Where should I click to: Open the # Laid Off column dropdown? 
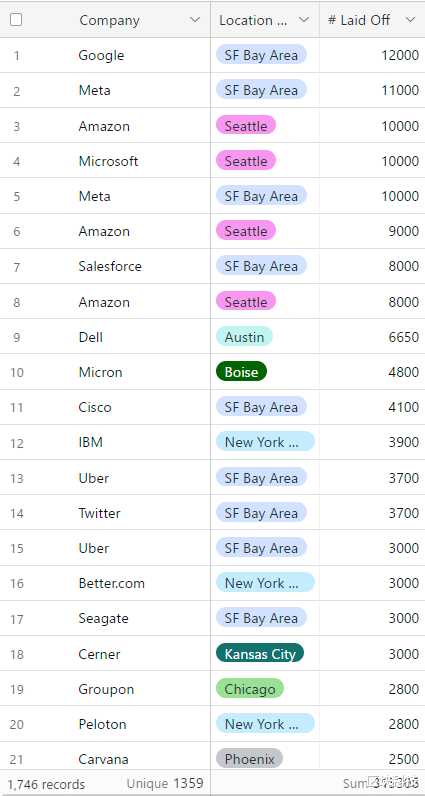coord(410,20)
